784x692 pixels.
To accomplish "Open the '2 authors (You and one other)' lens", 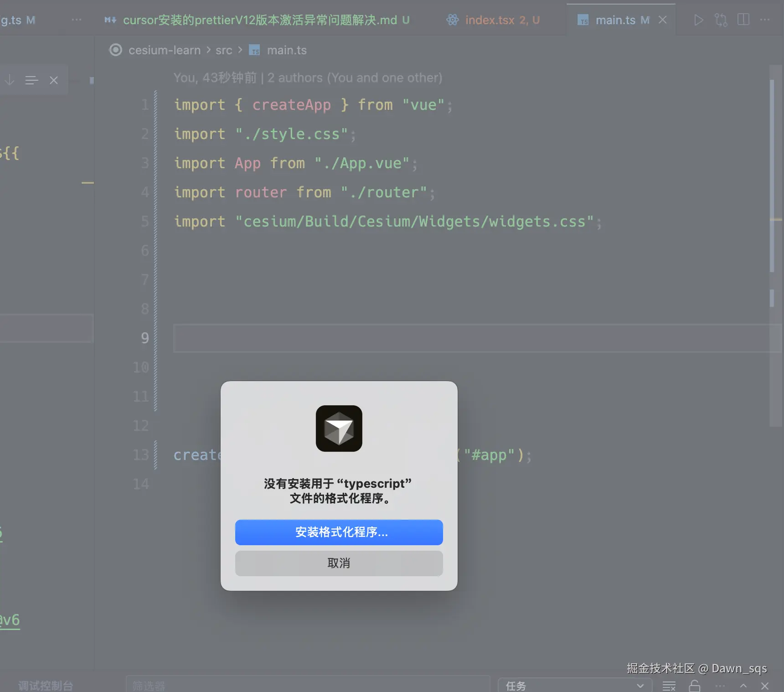I will tap(355, 77).
